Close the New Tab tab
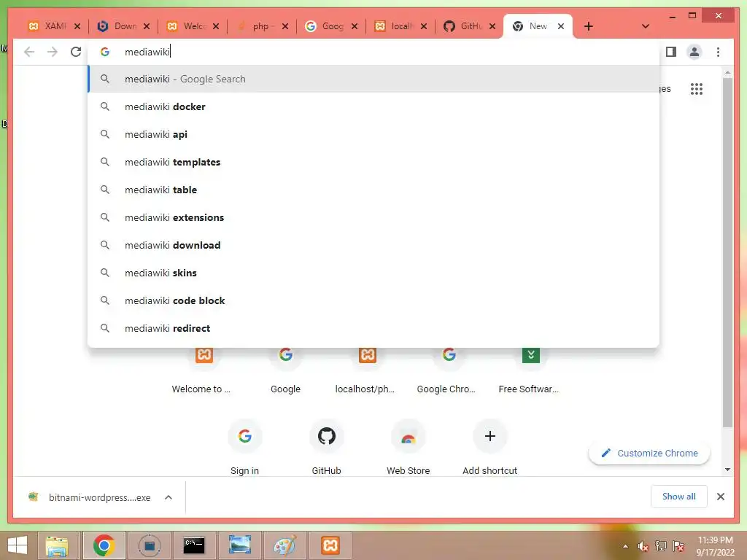 561,26
